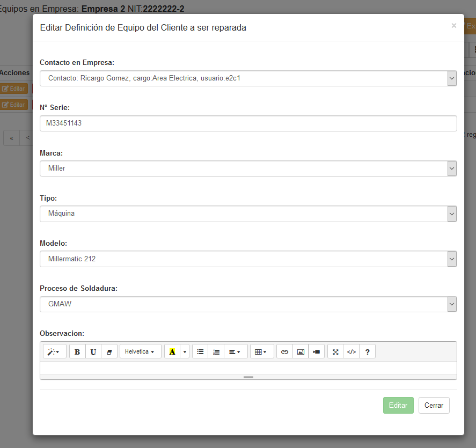This screenshot has width=476, height=448.
Task: Apply the yellow highlight font color
Action: [172, 352]
